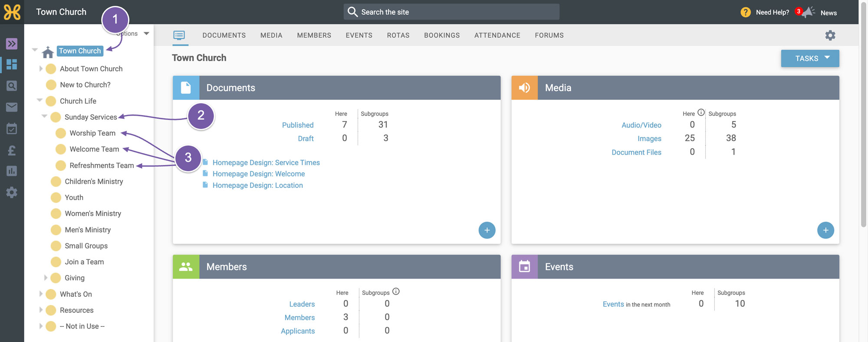Add a new document with plus button
868x342 pixels.
click(x=487, y=230)
